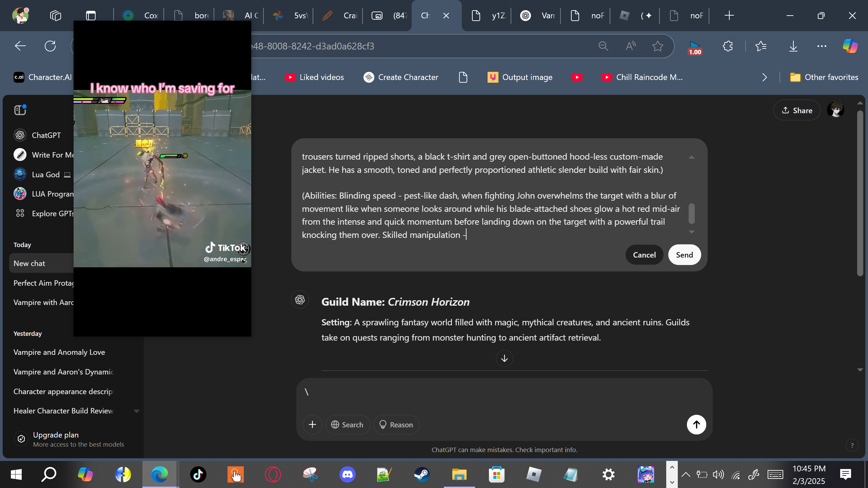Open the Other favorites folder

click(x=824, y=77)
